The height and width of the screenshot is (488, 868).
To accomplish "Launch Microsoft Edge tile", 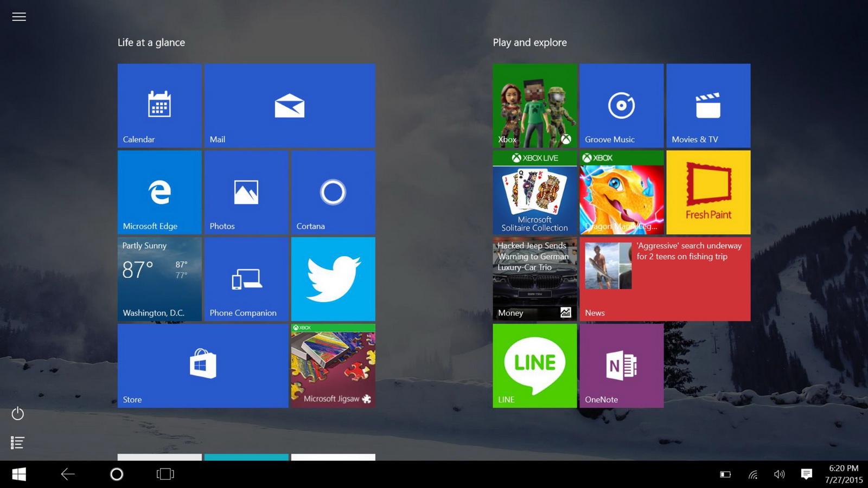I will pyautogui.click(x=159, y=192).
